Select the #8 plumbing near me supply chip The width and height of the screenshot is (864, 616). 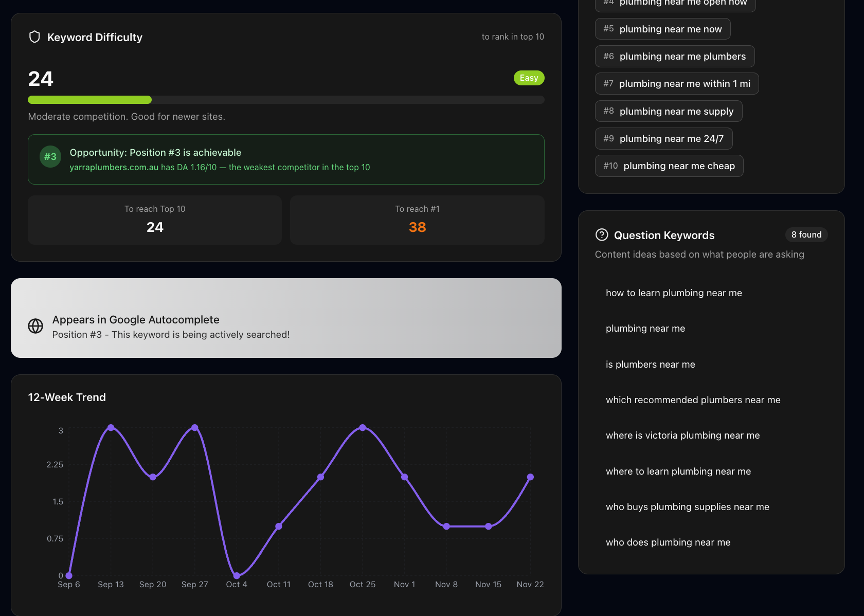point(668,111)
